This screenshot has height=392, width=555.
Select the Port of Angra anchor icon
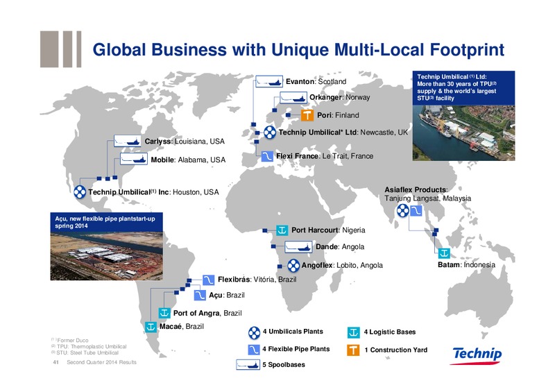(164, 313)
